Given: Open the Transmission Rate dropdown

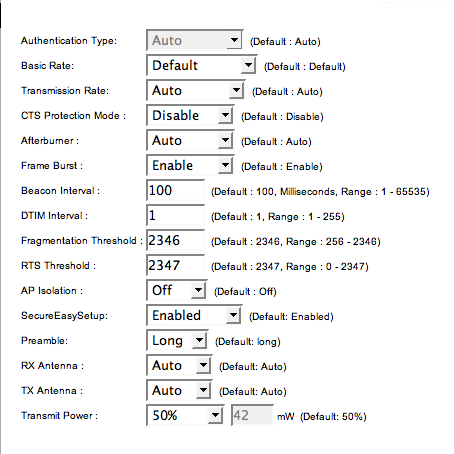Looking at the screenshot, I should coord(196,90).
